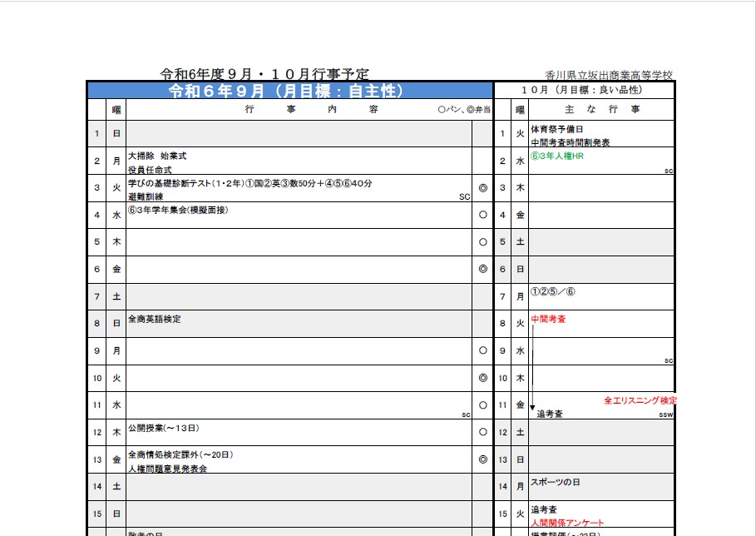Click sc label on October 2 row
The width and height of the screenshot is (756, 536).
668,171
